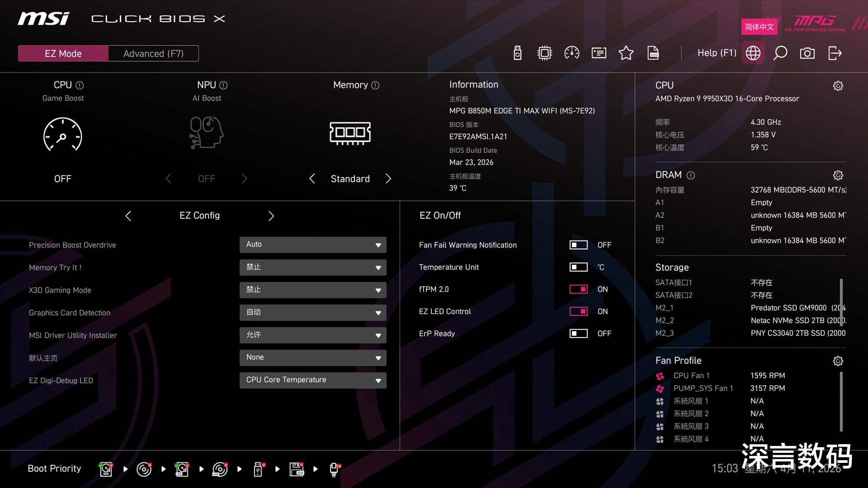868x488 pixels.
Task: Open the screenshot camera icon
Action: coord(807,53)
